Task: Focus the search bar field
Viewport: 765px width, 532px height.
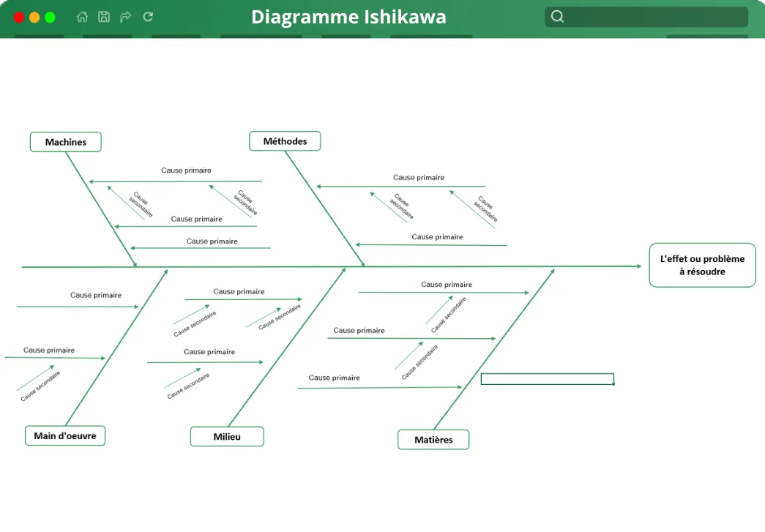Action: click(646, 17)
